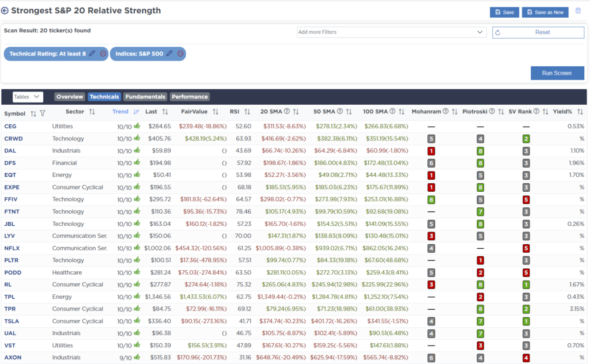Switch to the Overview tab

coord(70,97)
